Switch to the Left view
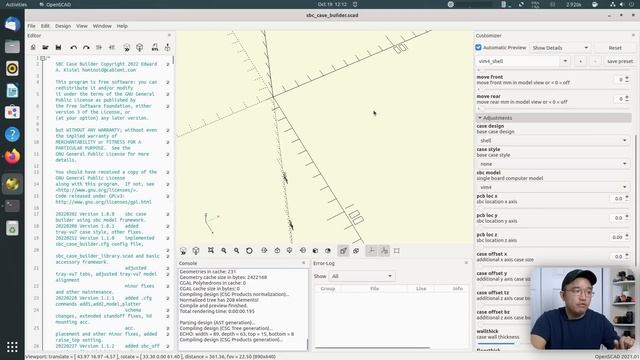640x360 pixels. click(303, 251)
